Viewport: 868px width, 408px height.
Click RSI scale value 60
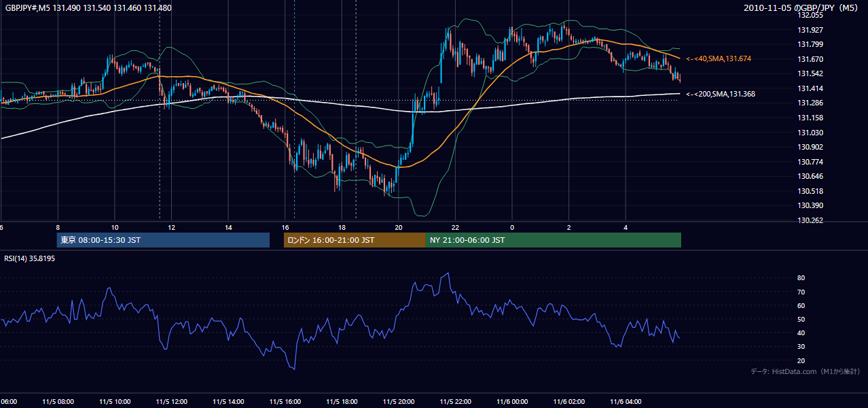[801, 305]
